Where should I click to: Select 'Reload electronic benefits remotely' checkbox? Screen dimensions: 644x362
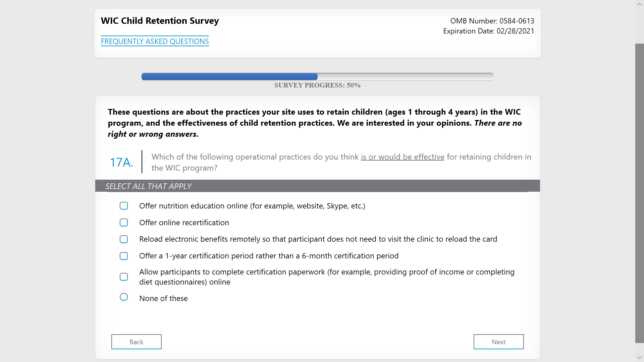pyautogui.click(x=124, y=239)
